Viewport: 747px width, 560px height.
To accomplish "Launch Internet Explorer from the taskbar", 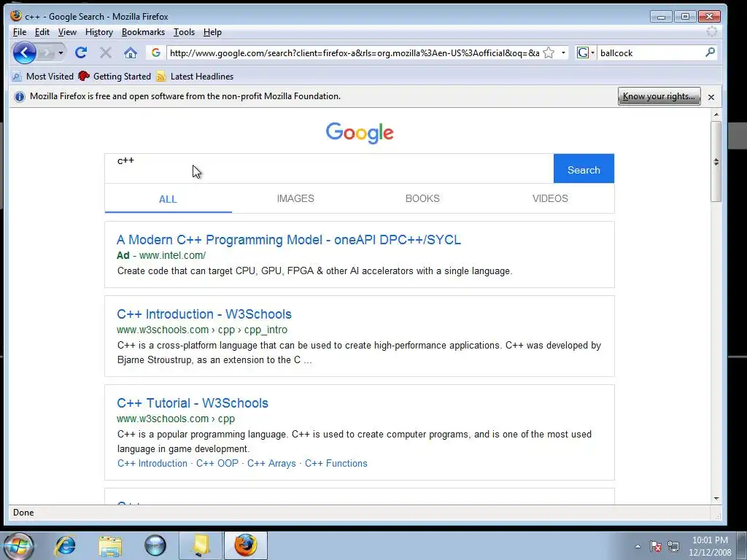I will tap(65, 545).
